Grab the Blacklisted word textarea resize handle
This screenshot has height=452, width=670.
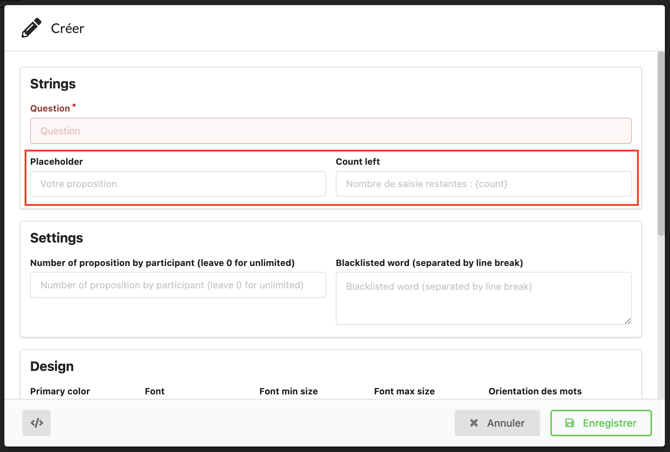click(x=627, y=320)
